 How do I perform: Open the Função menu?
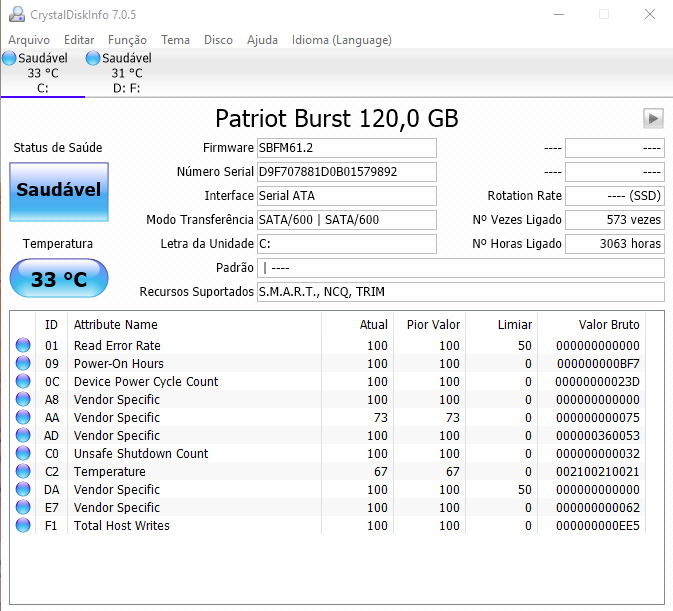pyautogui.click(x=127, y=40)
